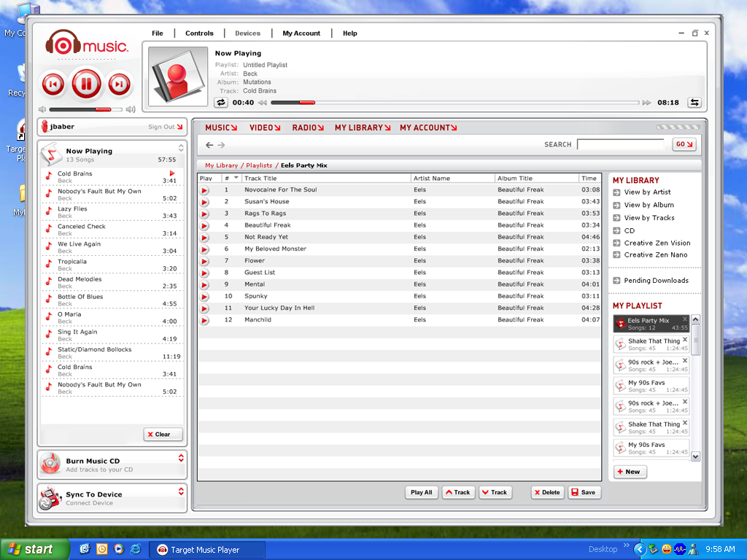Viewport: 747px width, 560px height.
Task: Go back with the left arrow
Action: tap(209, 145)
